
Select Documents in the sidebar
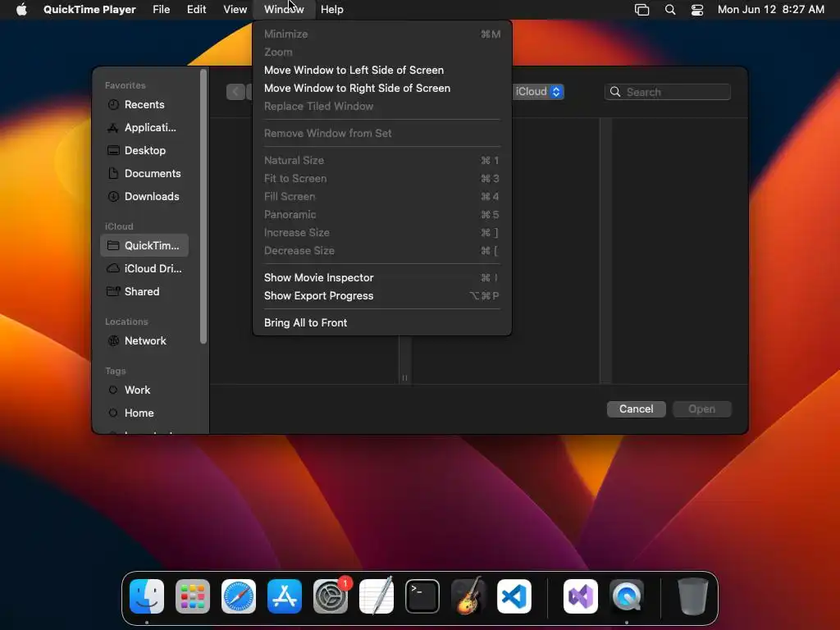[x=144, y=174]
